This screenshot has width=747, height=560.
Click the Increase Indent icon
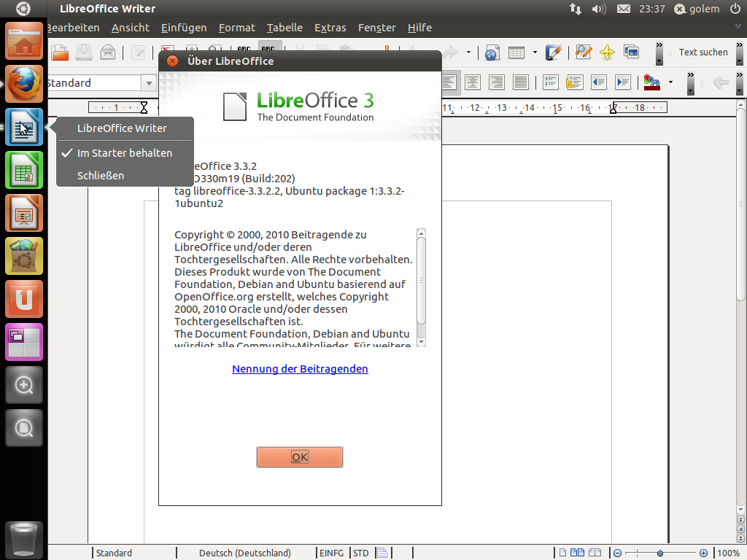coord(623,82)
